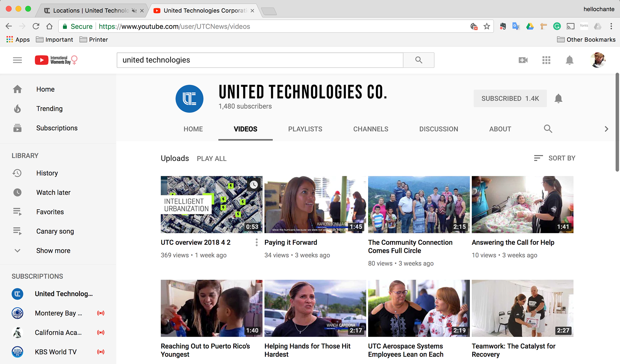This screenshot has height=364, width=620.
Task: Switch to the DISCUSSION tab
Action: click(x=439, y=129)
